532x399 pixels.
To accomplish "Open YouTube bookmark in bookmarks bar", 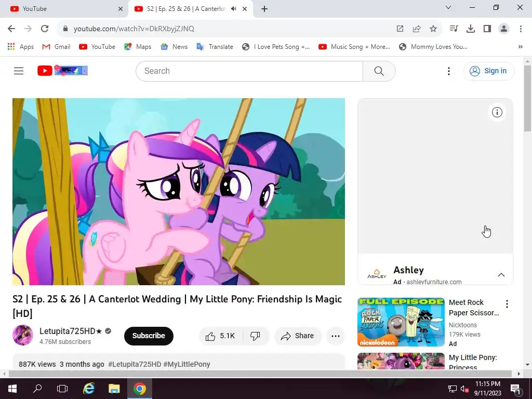I will coord(97,47).
